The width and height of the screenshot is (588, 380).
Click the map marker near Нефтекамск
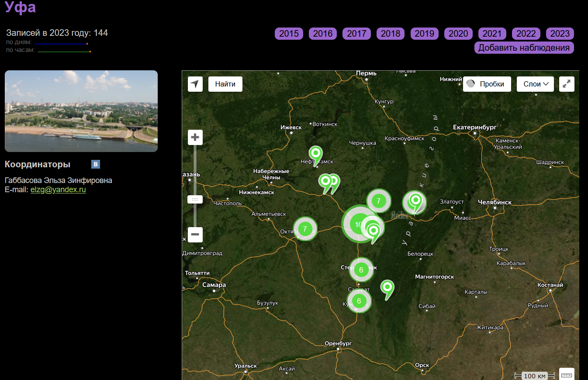[x=315, y=155]
